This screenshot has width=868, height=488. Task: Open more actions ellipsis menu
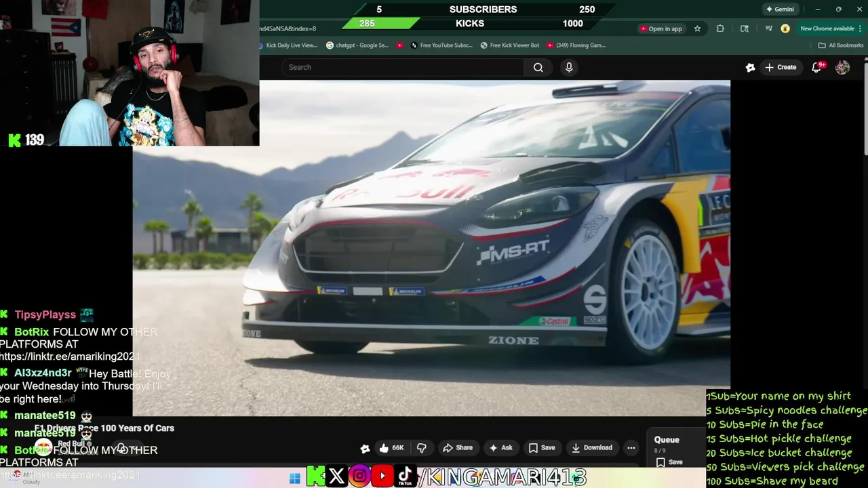[x=631, y=448]
